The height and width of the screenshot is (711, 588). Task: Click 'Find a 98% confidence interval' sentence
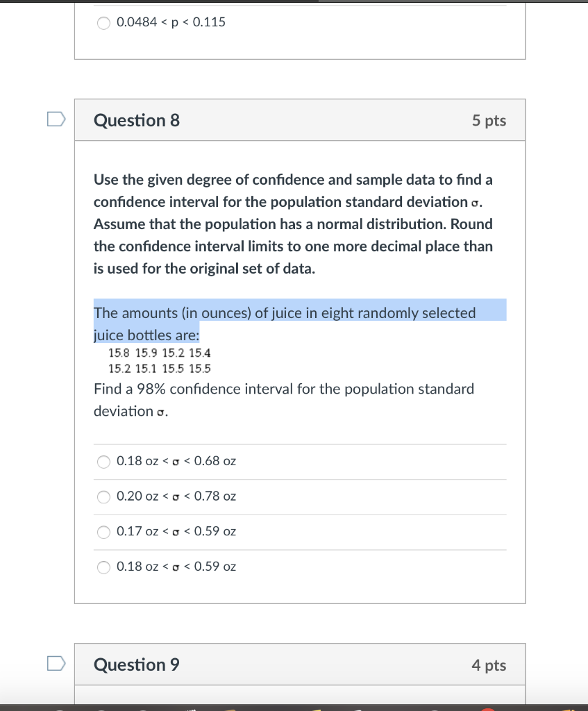(x=284, y=389)
